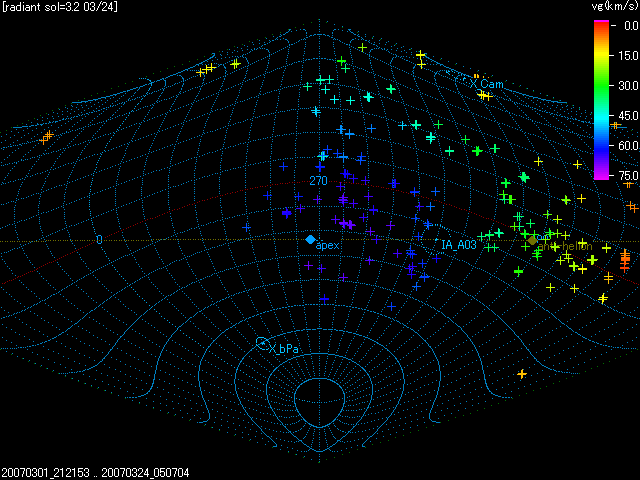The width and height of the screenshot is (640, 480).
Task: Click the 'antihelion' label text
Action: point(565,246)
